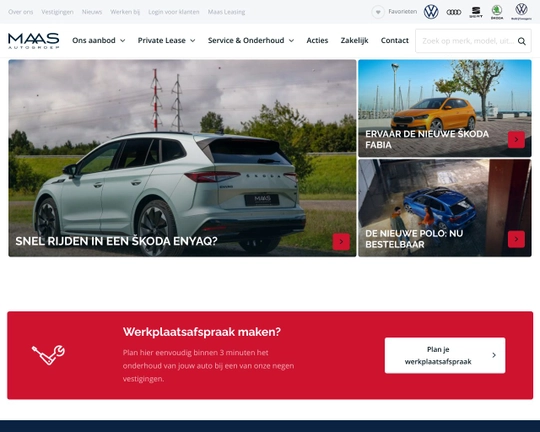Image resolution: width=540 pixels, height=432 pixels.
Task: Go to the Over ons link
Action: click(x=21, y=12)
